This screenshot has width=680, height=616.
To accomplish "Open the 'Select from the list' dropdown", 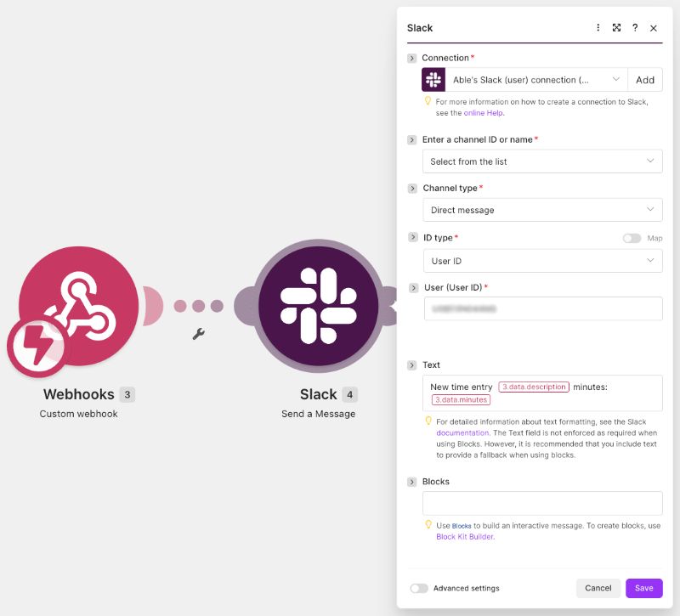I will pos(542,161).
